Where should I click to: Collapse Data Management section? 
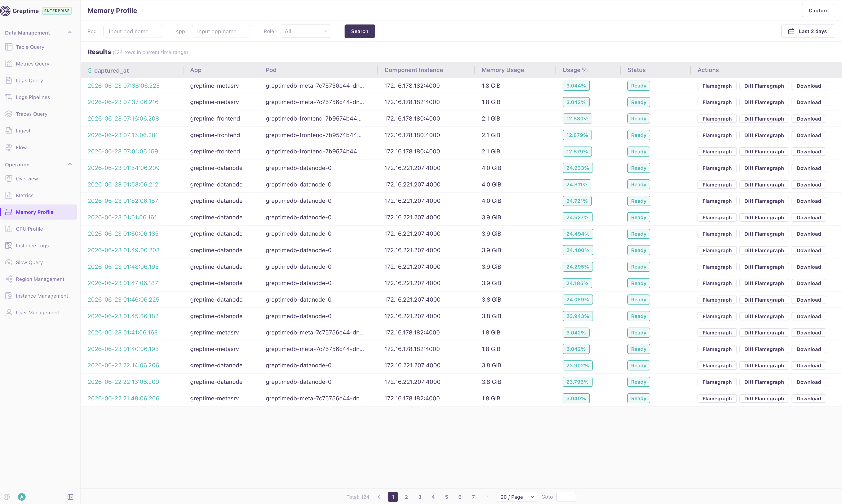pos(70,33)
